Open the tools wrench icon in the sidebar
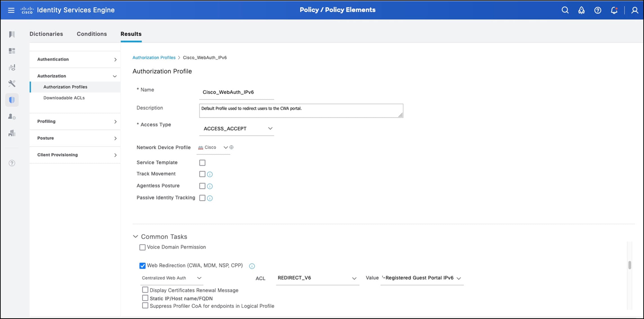The height and width of the screenshot is (319, 644). (x=12, y=83)
